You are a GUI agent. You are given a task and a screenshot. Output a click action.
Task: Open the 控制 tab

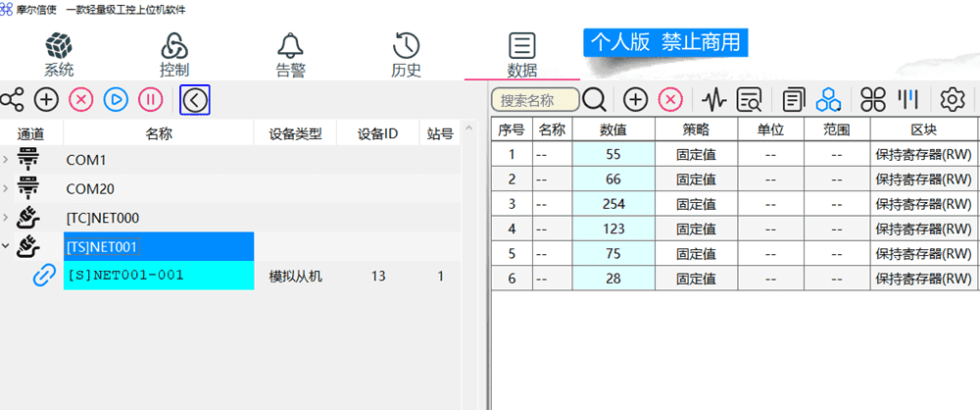click(173, 55)
